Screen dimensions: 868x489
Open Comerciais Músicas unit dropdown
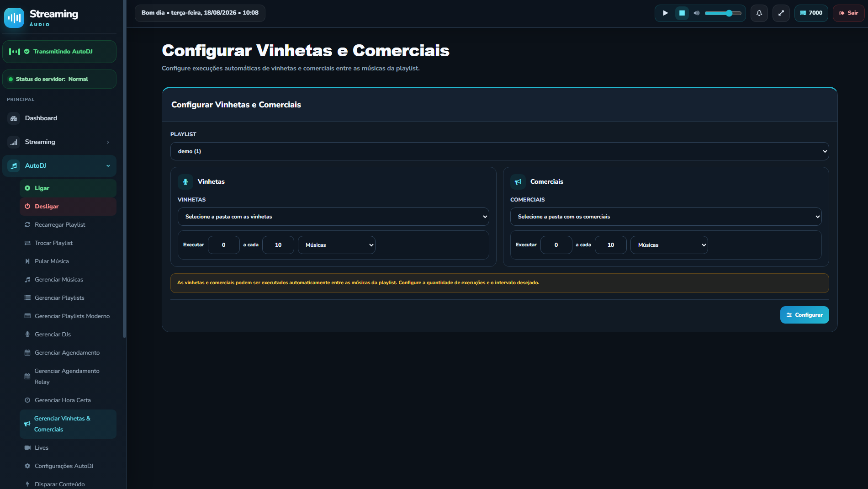tap(669, 245)
